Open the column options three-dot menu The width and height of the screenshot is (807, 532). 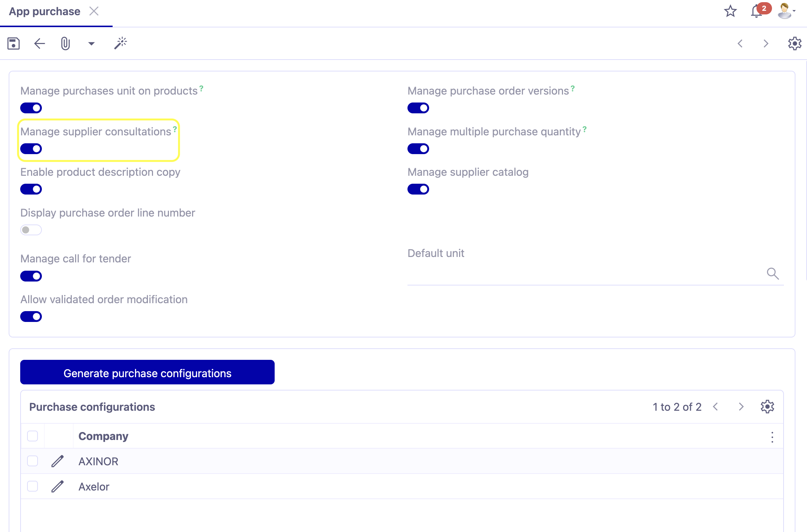[x=772, y=437]
